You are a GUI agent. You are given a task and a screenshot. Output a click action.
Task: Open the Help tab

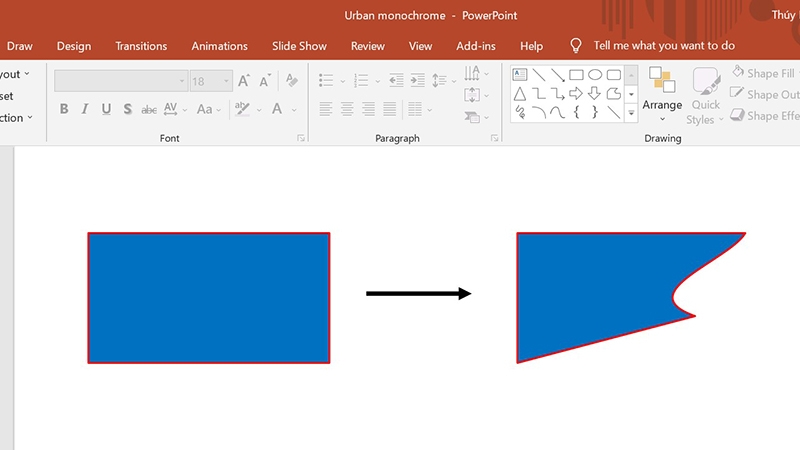coord(531,46)
